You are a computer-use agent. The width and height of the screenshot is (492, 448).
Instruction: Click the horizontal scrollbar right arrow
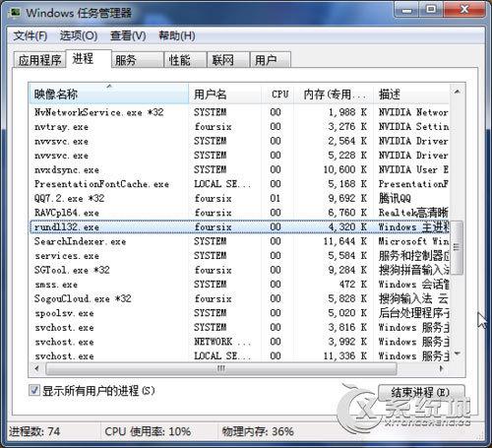point(442,368)
